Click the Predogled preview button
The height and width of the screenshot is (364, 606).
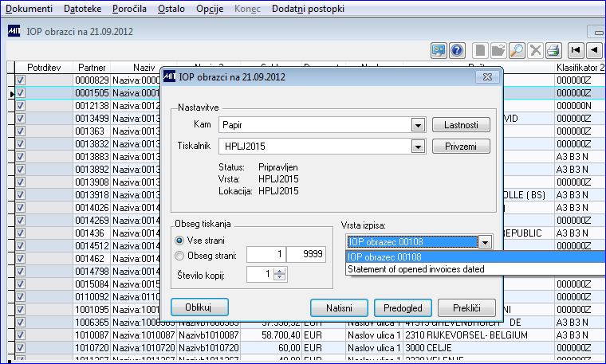403,308
